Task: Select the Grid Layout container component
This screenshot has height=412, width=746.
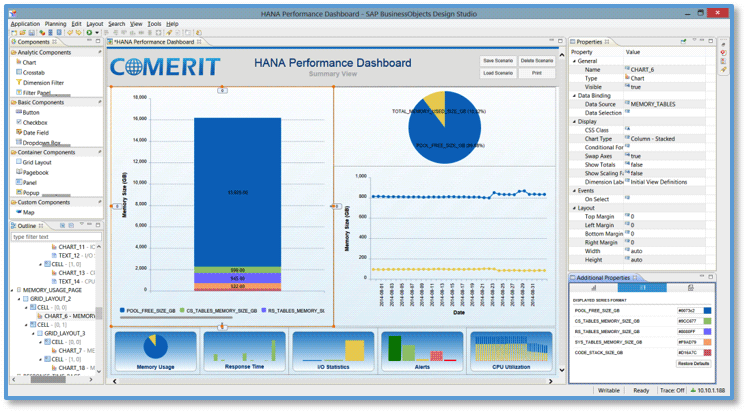Action: (x=37, y=162)
